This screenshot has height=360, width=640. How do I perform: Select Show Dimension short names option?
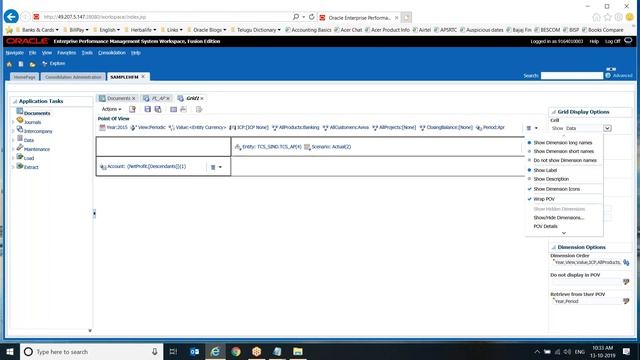563,151
